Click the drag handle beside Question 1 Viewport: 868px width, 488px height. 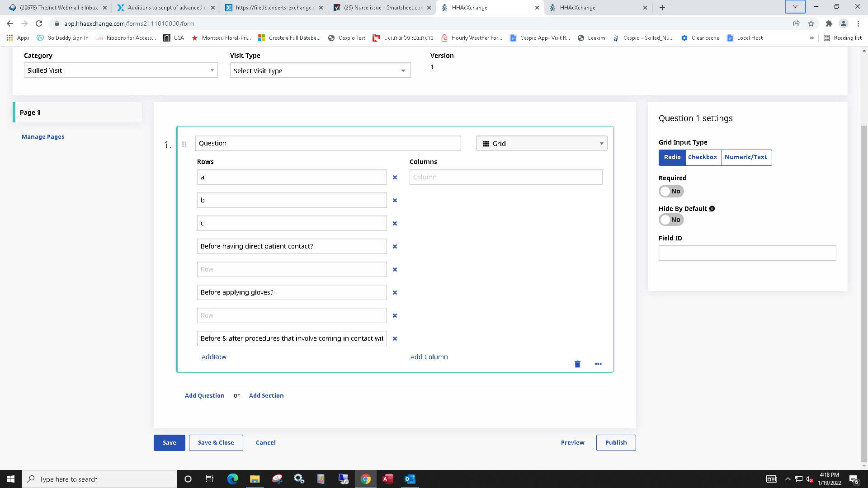pyautogui.click(x=184, y=144)
